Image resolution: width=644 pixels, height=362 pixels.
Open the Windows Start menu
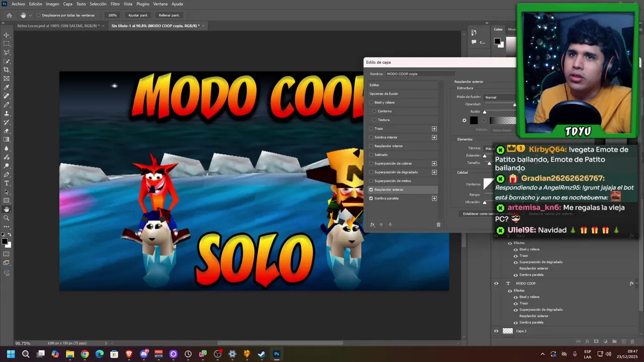coord(11,354)
